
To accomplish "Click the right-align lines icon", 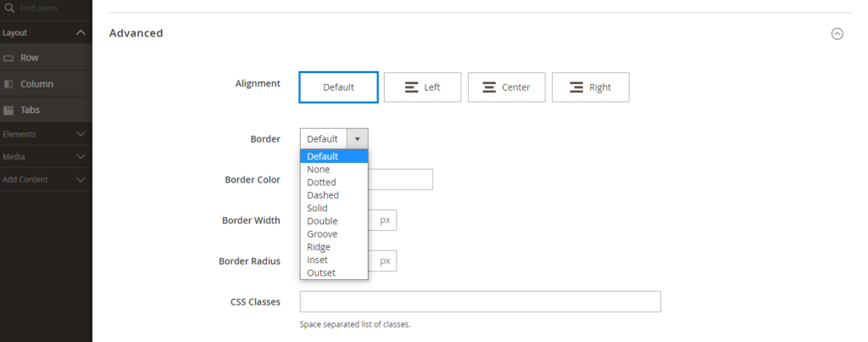I will point(576,87).
